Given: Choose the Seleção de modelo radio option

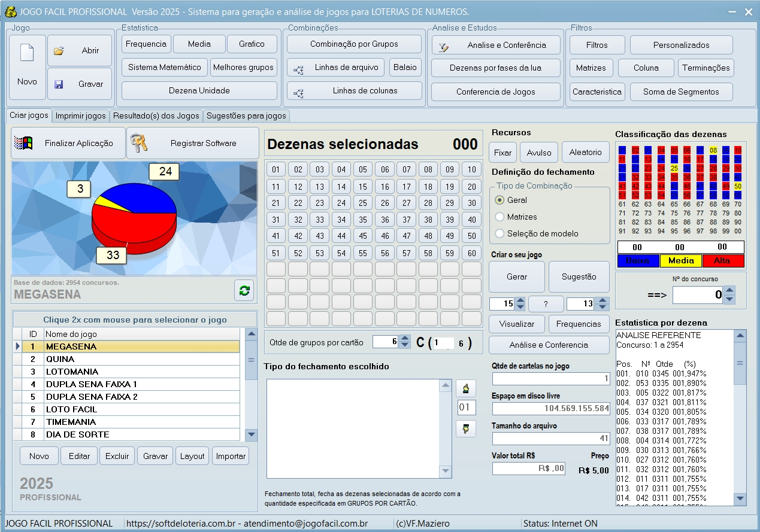Looking at the screenshot, I should tap(499, 233).
